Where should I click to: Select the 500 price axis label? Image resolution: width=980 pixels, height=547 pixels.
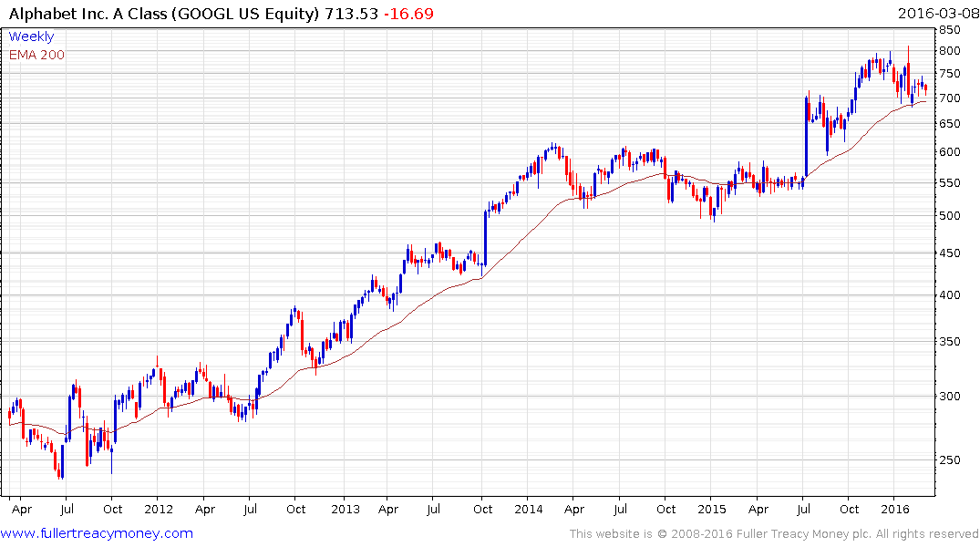[949, 216]
